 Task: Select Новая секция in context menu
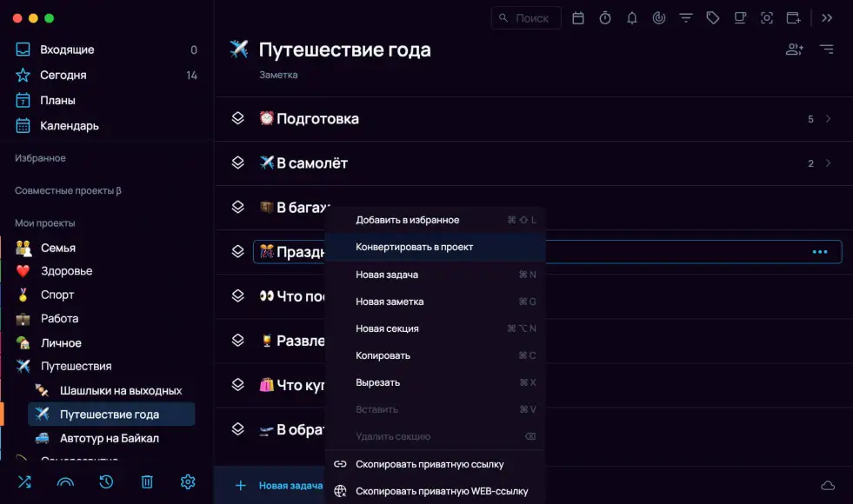click(x=387, y=328)
